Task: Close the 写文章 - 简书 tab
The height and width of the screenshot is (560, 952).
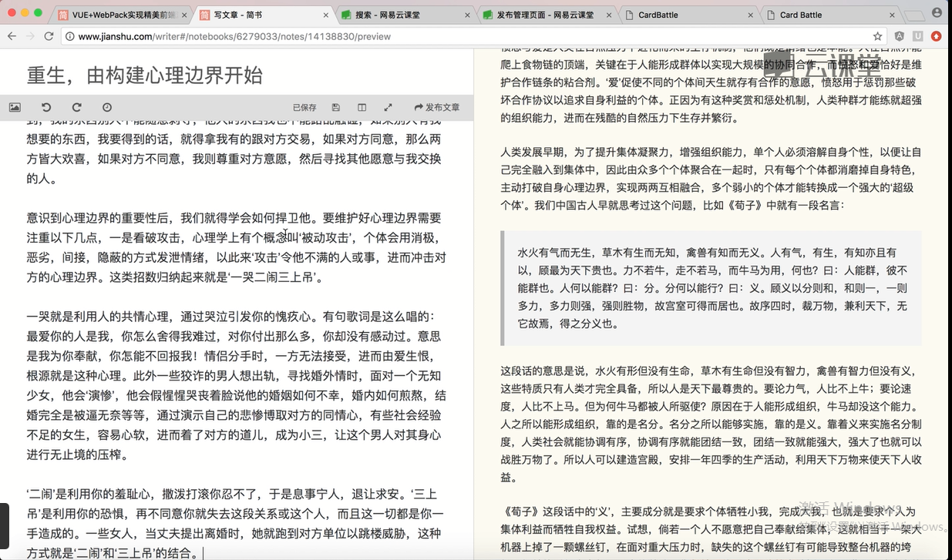Action: (x=327, y=15)
